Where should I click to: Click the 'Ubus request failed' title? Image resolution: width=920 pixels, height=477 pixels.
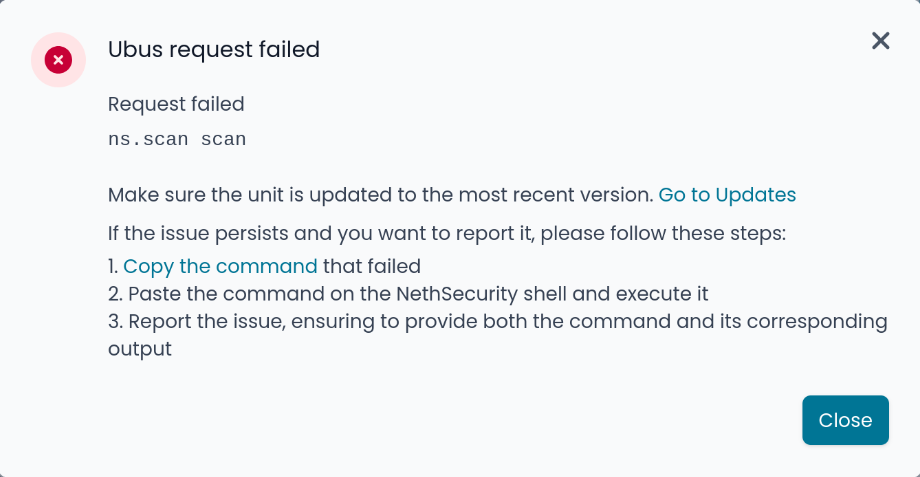point(214,49)
